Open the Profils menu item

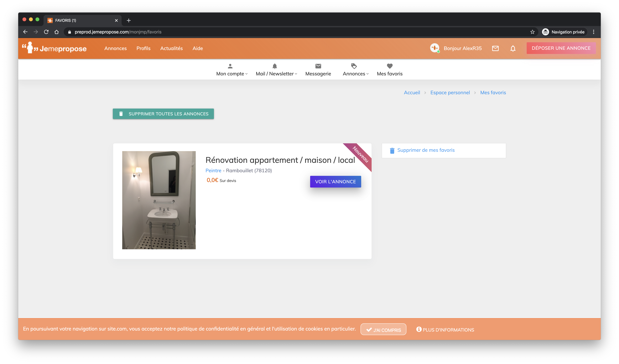(x=143, y=48)
